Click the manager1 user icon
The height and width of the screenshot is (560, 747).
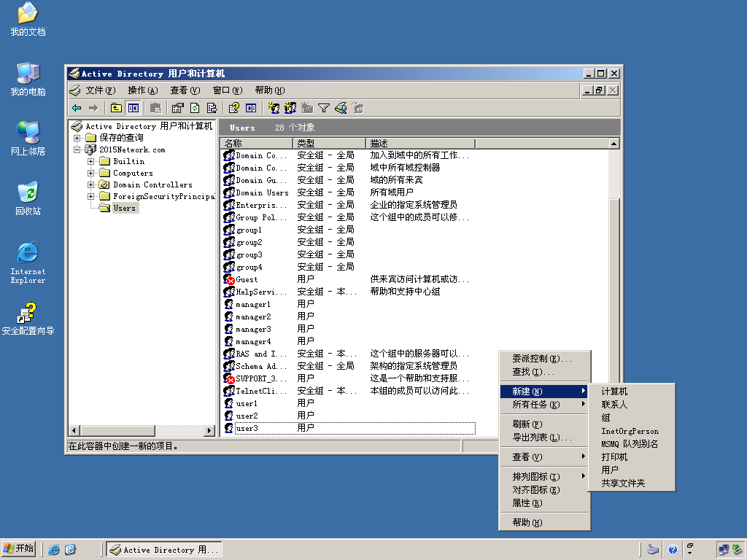pyautogui.click(x=228, y=304)
